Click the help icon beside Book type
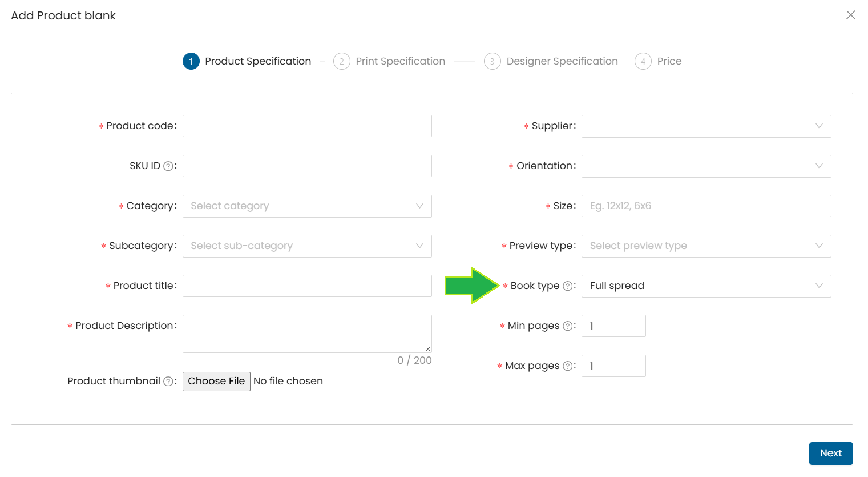The width and height of the screenshot is (868, 477). 568,286
